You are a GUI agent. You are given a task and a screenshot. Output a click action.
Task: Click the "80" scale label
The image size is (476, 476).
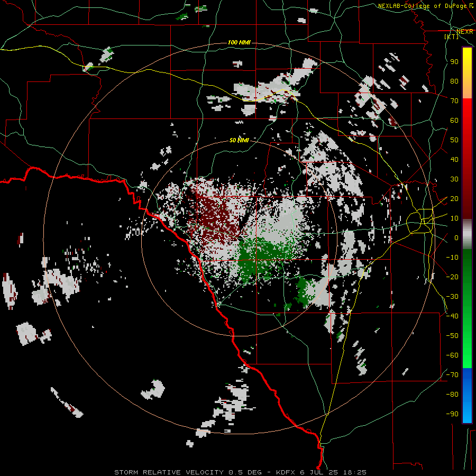pyautogui.click(x=454, y=81)
